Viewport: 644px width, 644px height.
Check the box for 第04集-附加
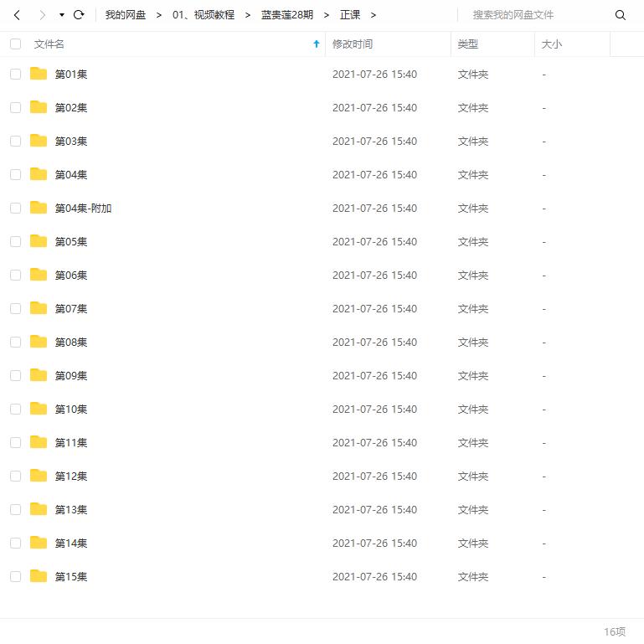click(x=16, y=209)
